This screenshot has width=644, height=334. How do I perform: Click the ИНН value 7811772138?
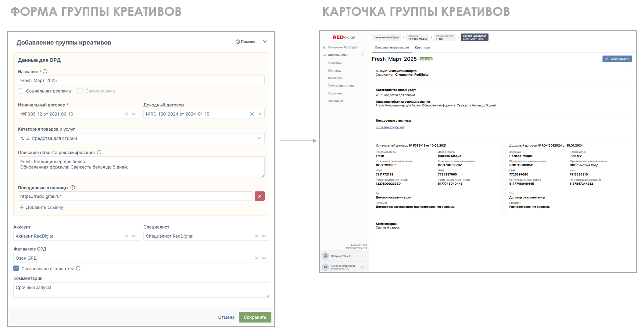coord(385,175)
